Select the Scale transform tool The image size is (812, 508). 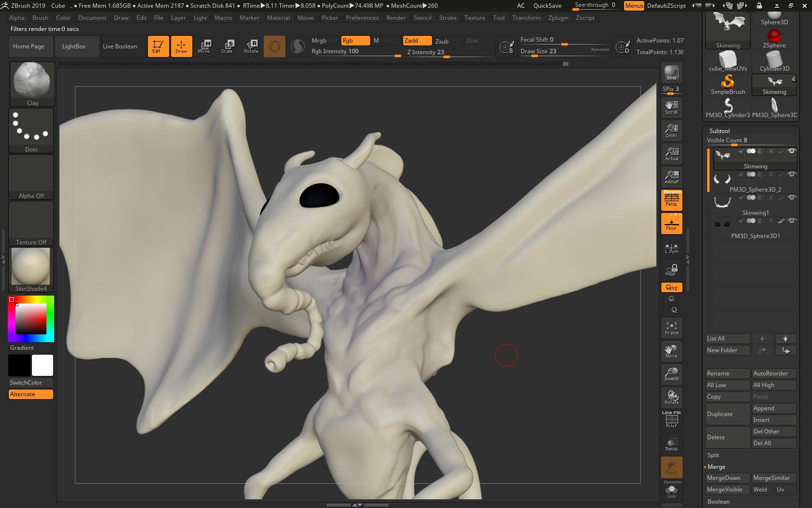coord(227,46)
